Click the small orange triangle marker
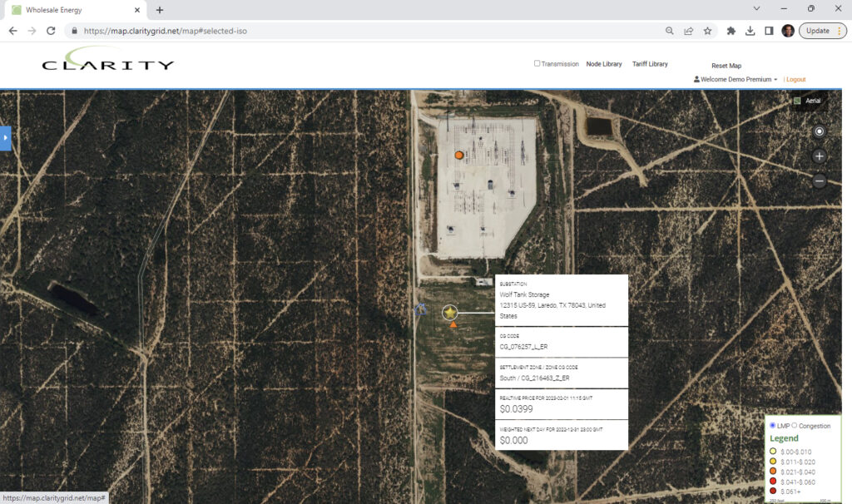Viewport: 852px width, 504px height. (x=453, y=325)
